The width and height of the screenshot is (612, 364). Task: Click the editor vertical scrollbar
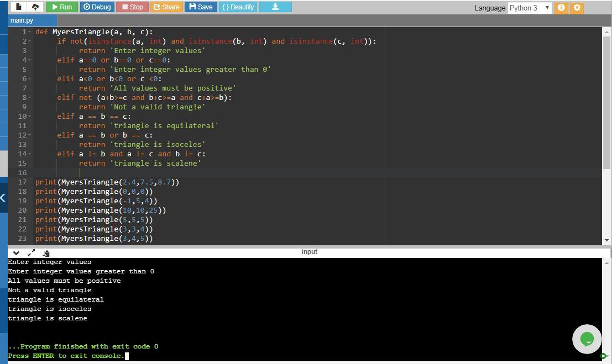click(606, 99)
